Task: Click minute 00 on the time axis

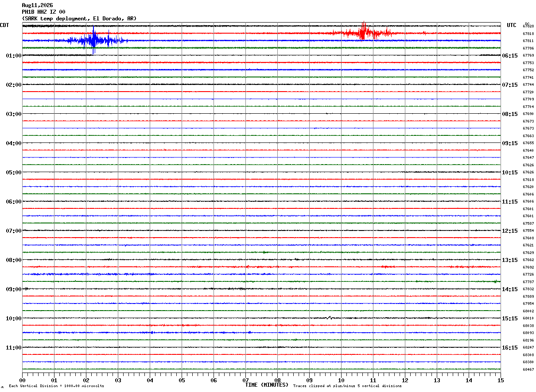Action: pyautogui.click(x=22, y=380)
